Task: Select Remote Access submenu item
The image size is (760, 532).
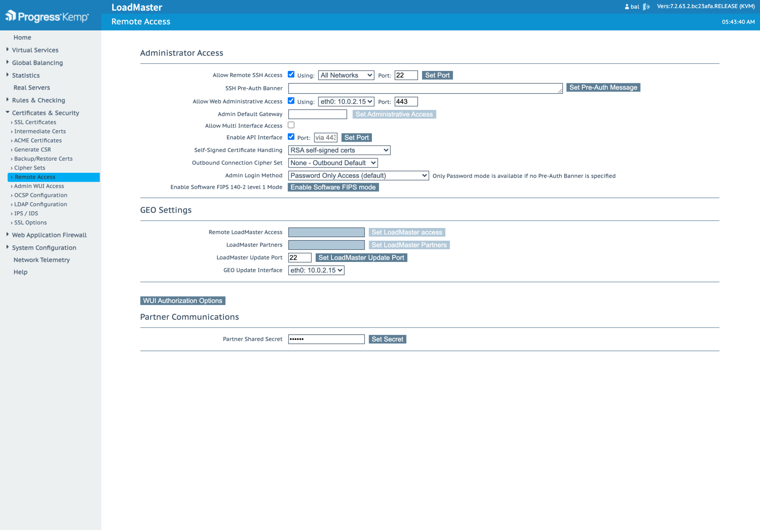Action: tap(54, 177)
